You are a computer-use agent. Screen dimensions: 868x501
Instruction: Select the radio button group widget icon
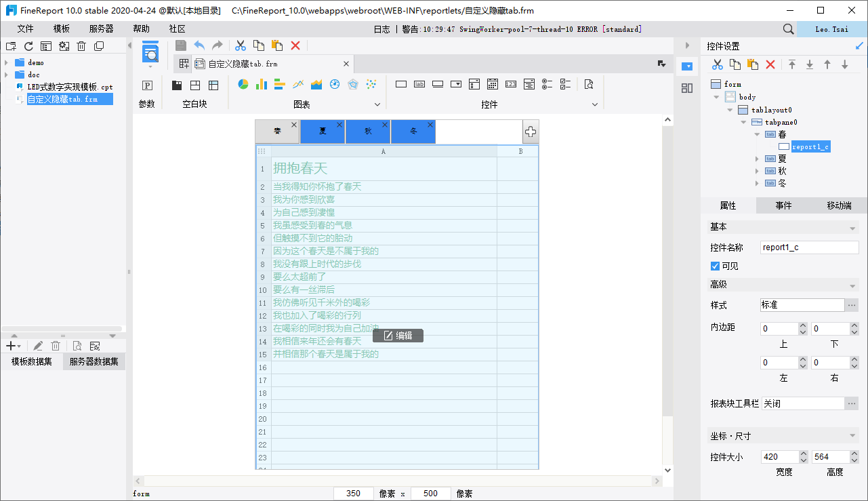(547, 85)
